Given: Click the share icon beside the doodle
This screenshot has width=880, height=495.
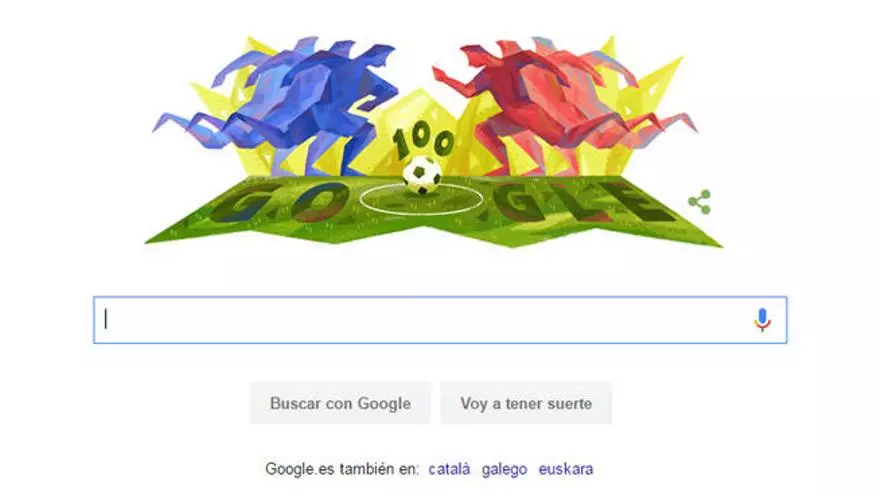Looking at the screenshot, I should (x=699, y=202).
